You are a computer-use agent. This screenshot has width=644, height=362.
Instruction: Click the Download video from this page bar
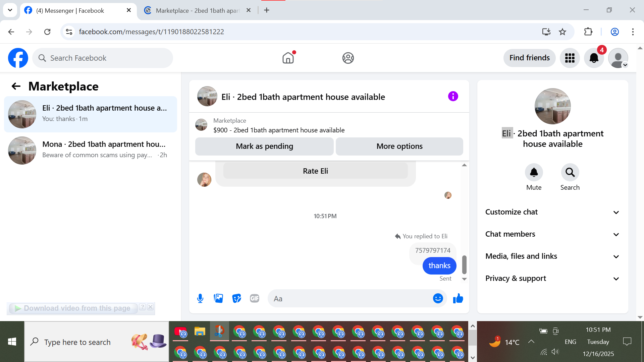[x=73, y=308]
